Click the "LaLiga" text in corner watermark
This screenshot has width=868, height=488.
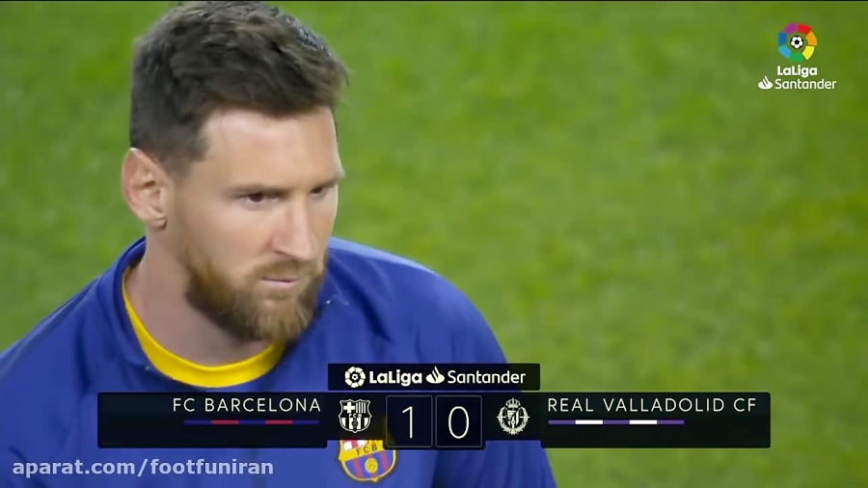click(798, 70)
